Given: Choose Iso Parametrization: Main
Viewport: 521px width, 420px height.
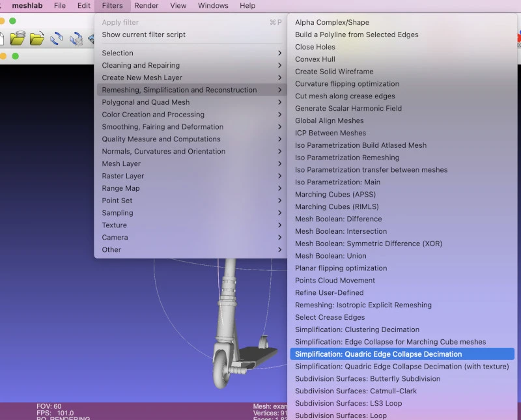Looking at the screenshot, I should pyautogui.click(x=402, y=182).
